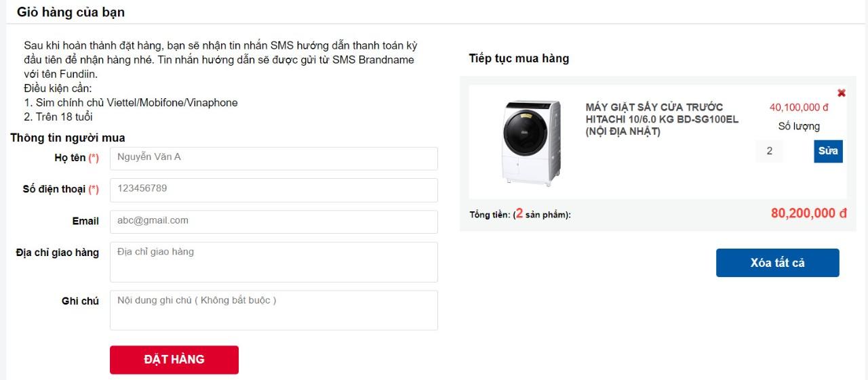This screenshot has width=868, height=380.
Task: Click the Sửa button to update quantity
Action: coord(828,151)
